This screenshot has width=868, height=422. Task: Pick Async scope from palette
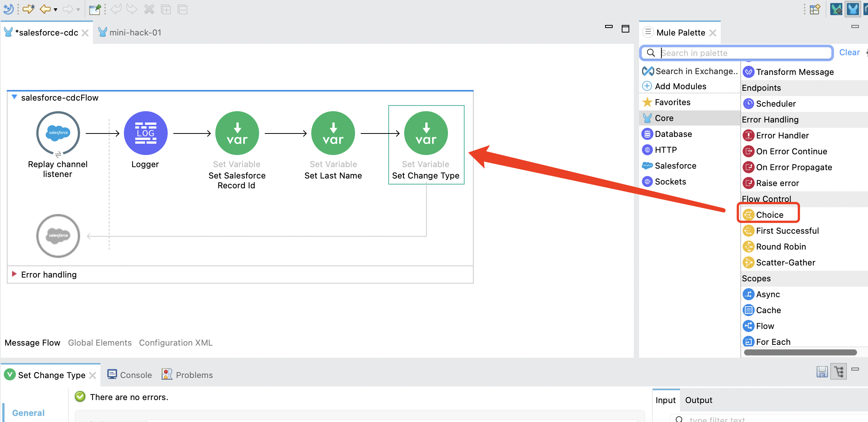[x=761, y=294]
